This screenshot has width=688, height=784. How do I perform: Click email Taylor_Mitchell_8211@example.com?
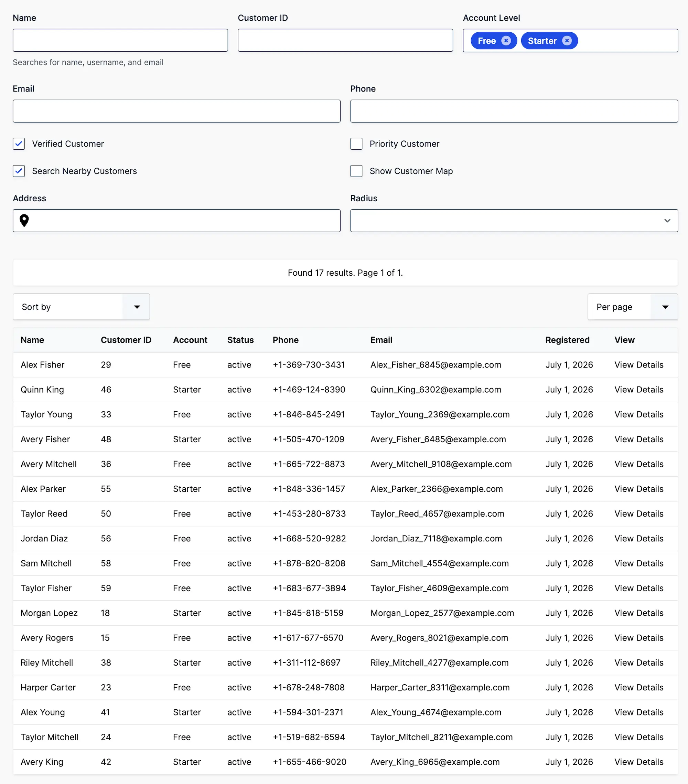442,737
